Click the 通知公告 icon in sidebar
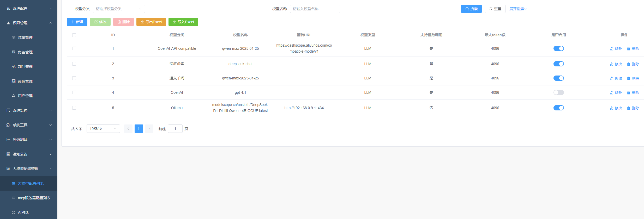The image size is (644, 219). (x=8, y=154)
